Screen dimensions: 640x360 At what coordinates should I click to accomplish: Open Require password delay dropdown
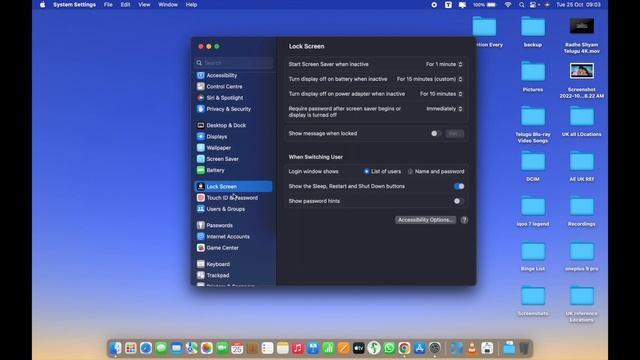click(444, 109)
